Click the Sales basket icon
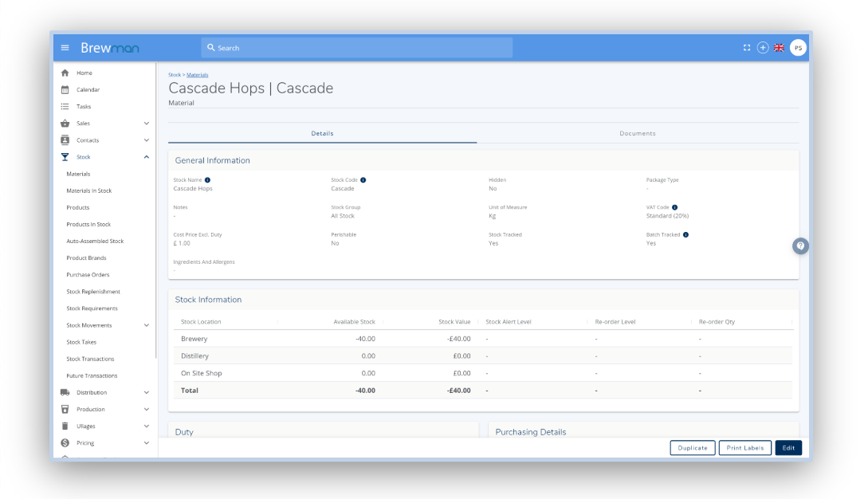Image resolution: width=868 pixels, height=499 pixels. point(65,123)
